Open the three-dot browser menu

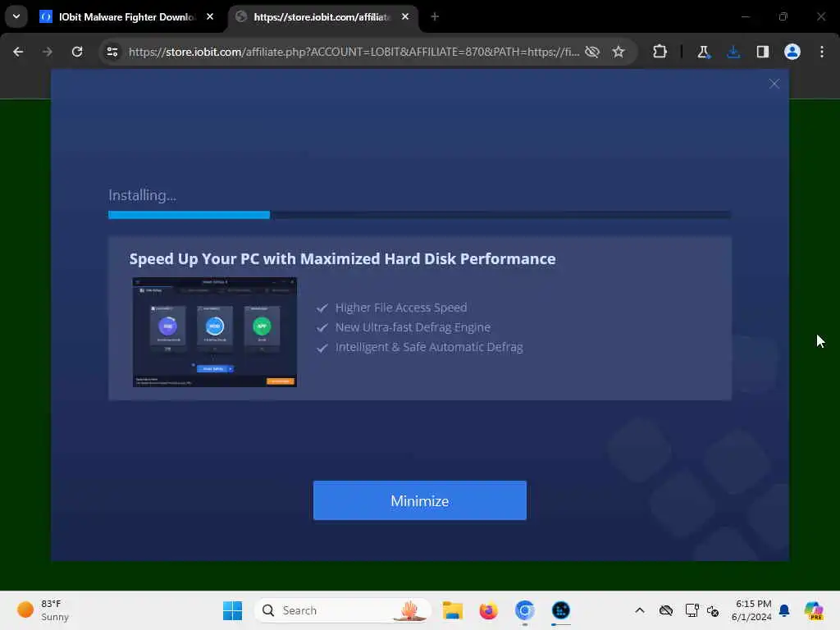point(822,52)
